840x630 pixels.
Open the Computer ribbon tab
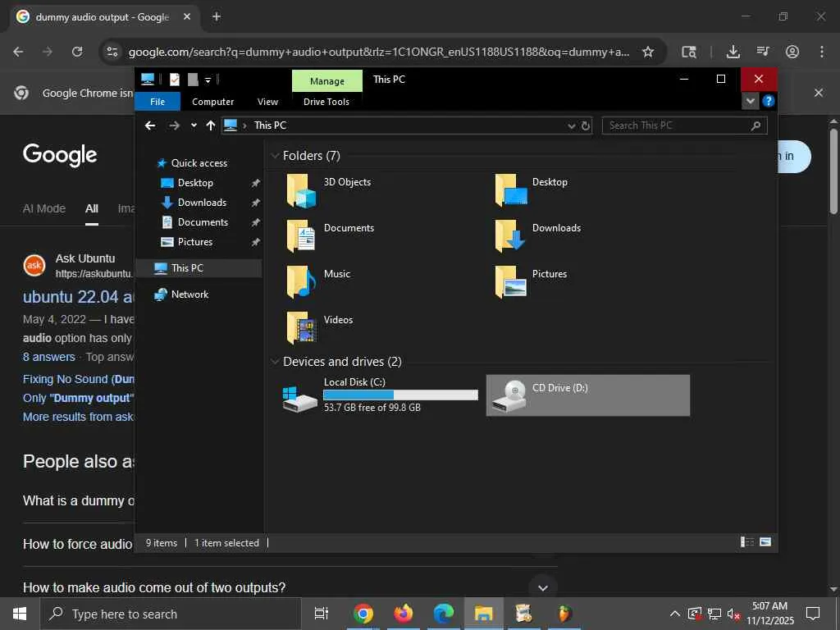point(212,102)
